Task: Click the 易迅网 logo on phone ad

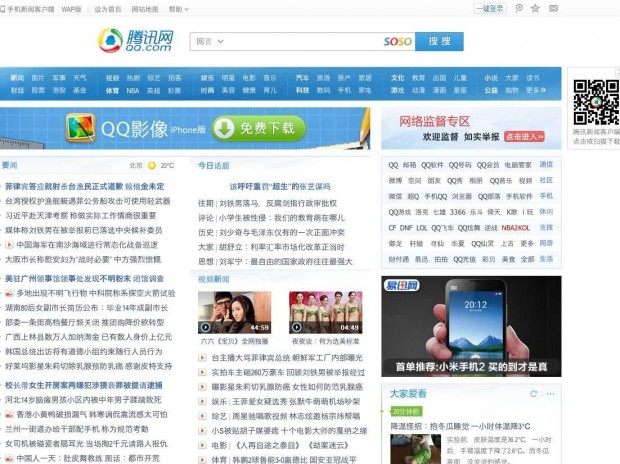Action: click(401, 285)
